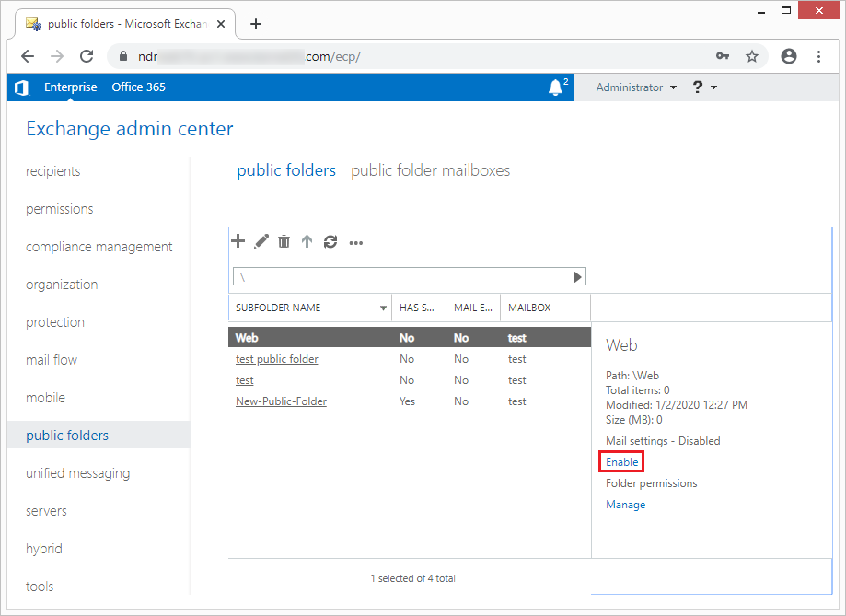Click '1 selected of 4 total' status
The image size is (846, 616).
point(412,578)
